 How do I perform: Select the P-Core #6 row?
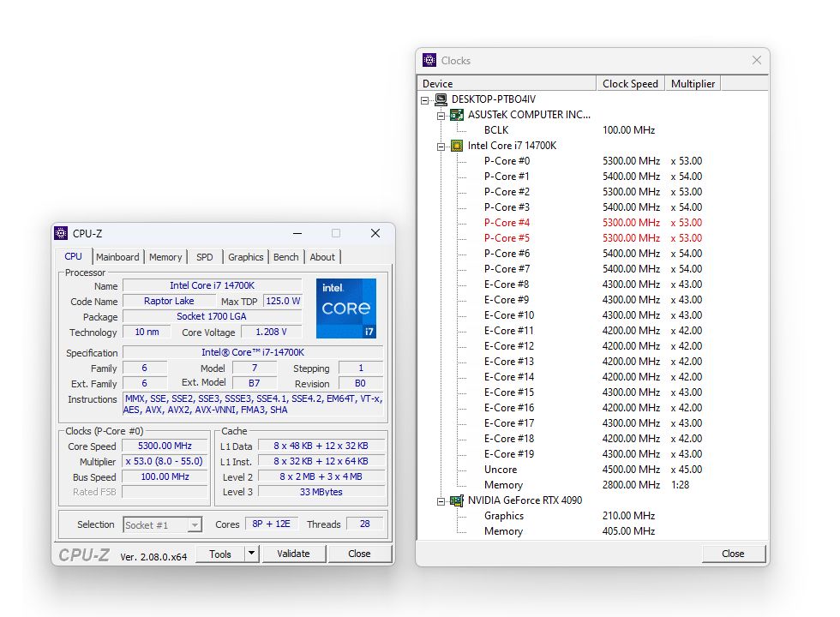coord(592,254)
